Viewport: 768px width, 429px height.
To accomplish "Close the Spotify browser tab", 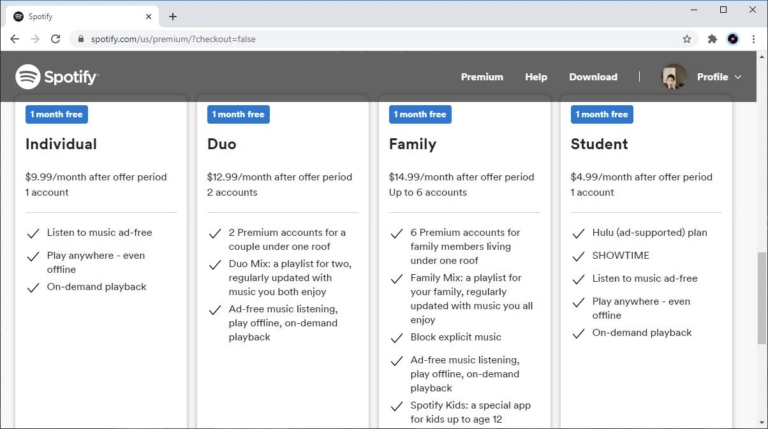I will tap(149, 16).
